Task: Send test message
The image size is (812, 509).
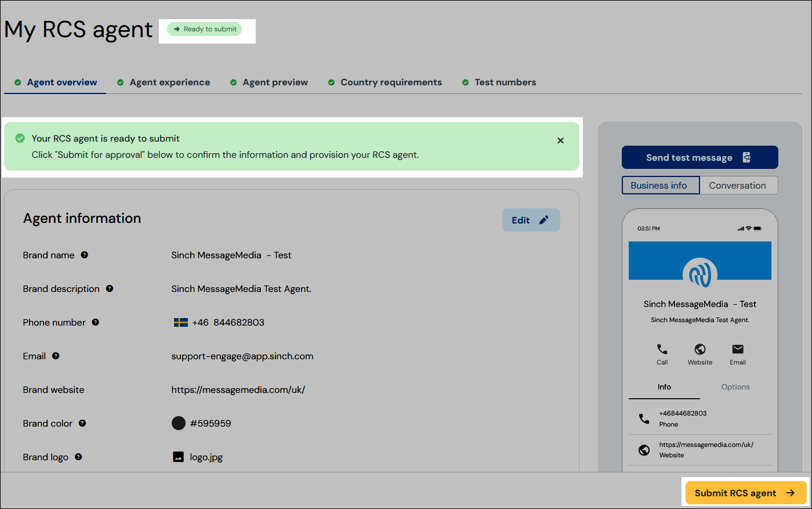Action: coord(699,157)
